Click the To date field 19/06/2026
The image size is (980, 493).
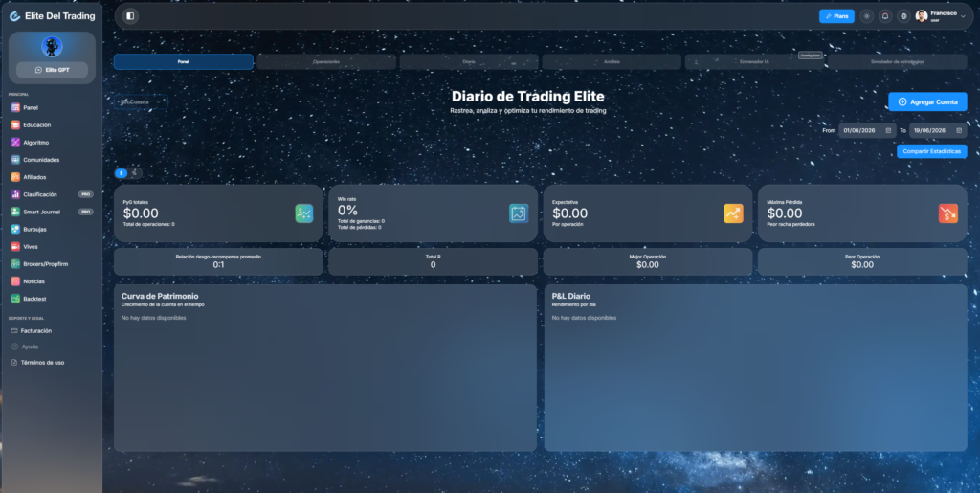938,130
